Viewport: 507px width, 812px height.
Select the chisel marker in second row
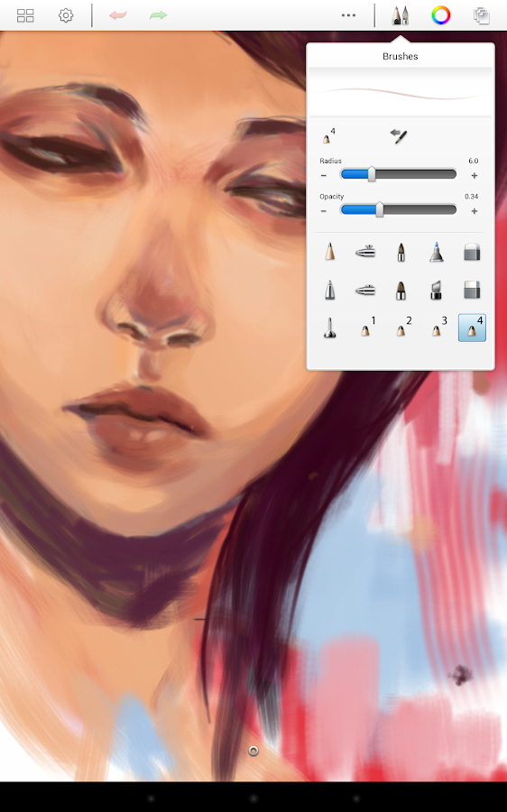(436, 290)
